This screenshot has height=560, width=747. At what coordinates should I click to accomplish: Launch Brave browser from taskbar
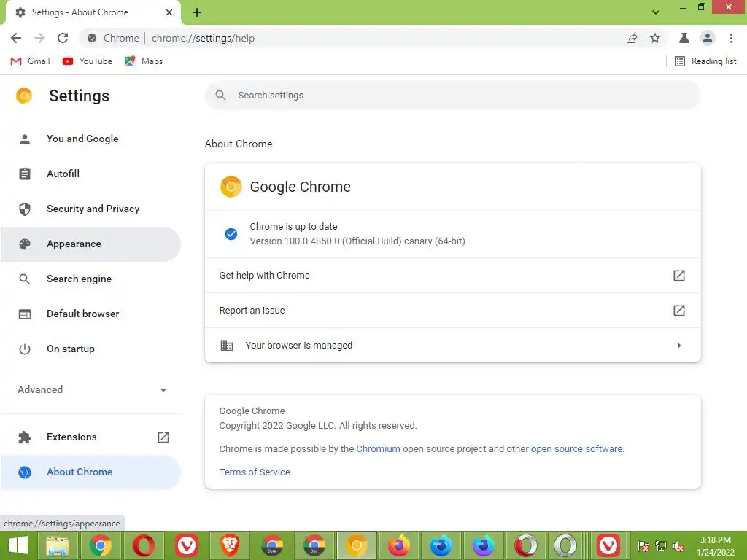(x=229, y=545)
